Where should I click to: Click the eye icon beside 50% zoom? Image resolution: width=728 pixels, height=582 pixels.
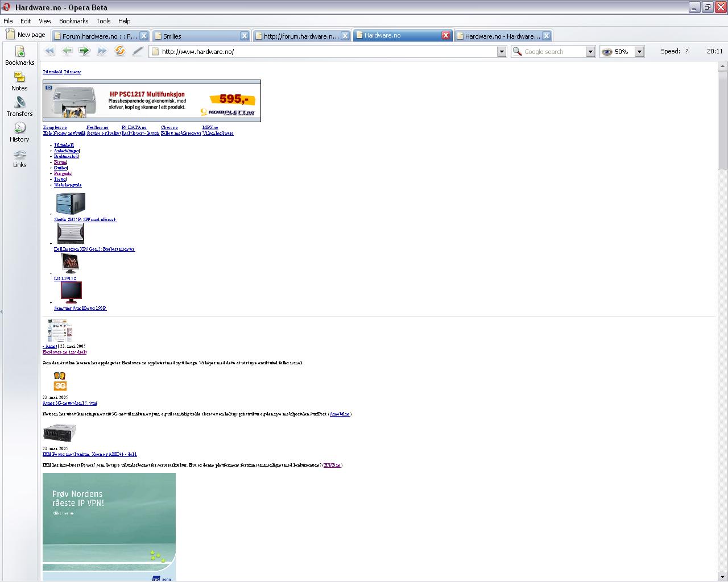pyautogui.click(x=607, y=52)
